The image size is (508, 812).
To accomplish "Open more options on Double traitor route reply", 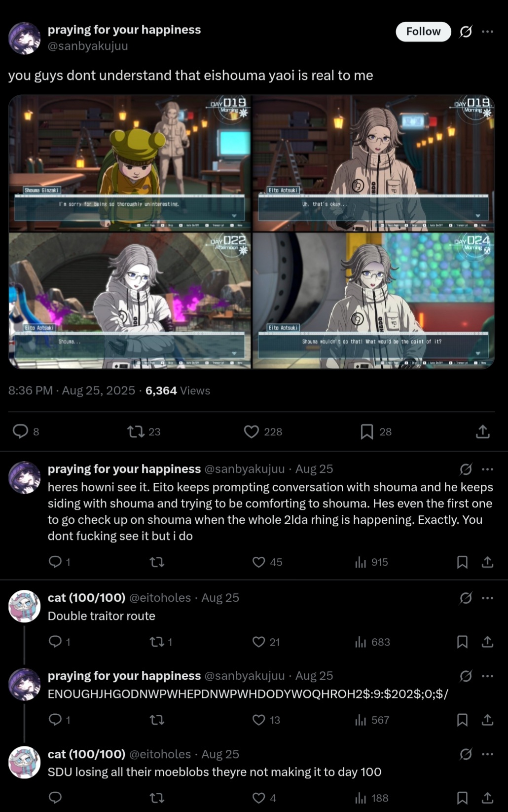I will (488, 598).
